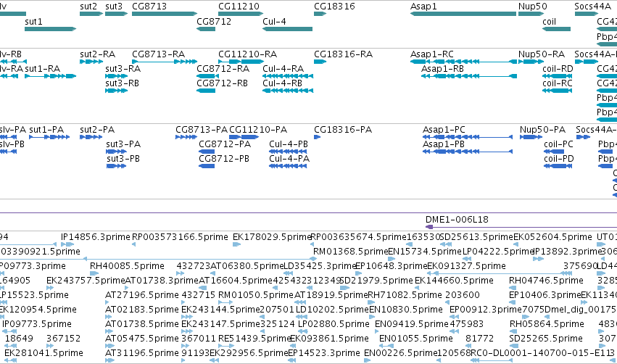This screenshot has width=617, height=364.
Task: Click the sut3-PB protein label
Action: click(x=123, y=159)
